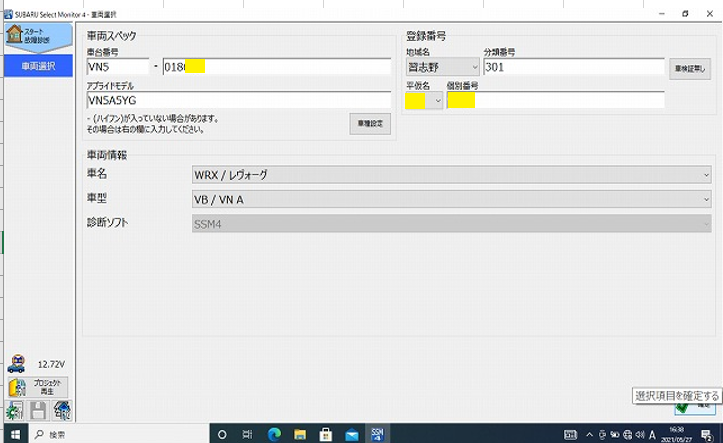The height and width of the screenshot is (443, 723).
Task: Open the gear settings icon in sidebar
Action: pyautogui.click(x=15, y=410)
